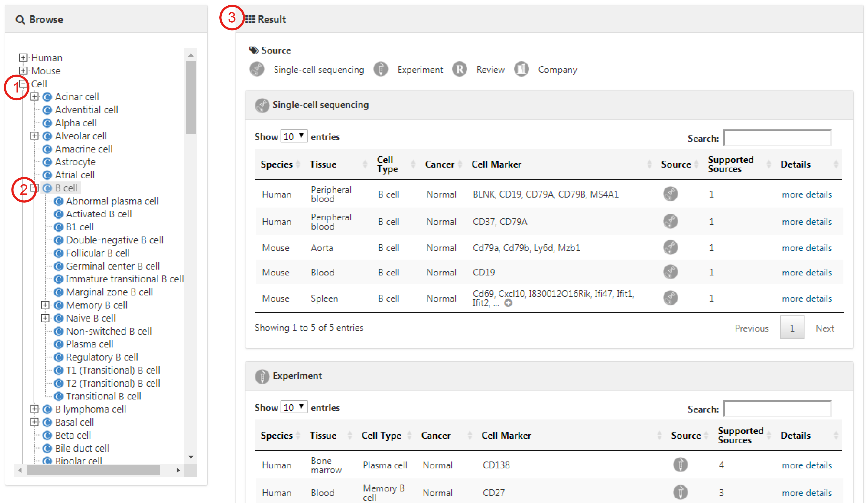Screen dimensions: 868x503
Task: Click the source icon in the CD138 Plasma cell row
Action: 680,465
